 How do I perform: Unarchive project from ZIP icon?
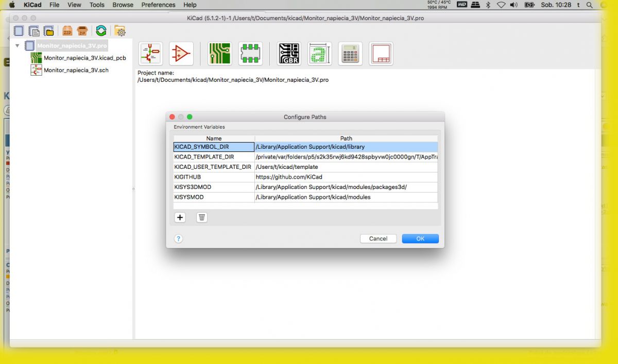click(82, 31)
